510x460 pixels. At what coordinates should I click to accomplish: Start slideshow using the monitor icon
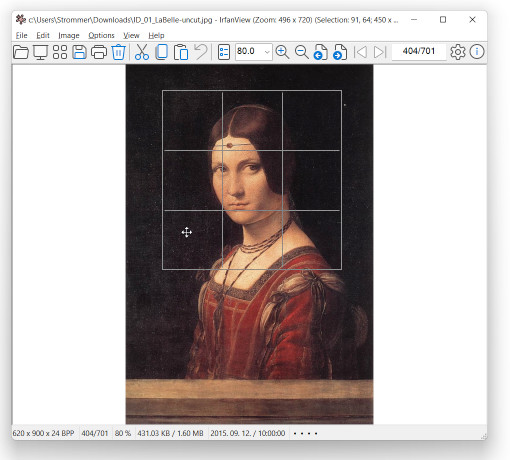pos(40,52)
